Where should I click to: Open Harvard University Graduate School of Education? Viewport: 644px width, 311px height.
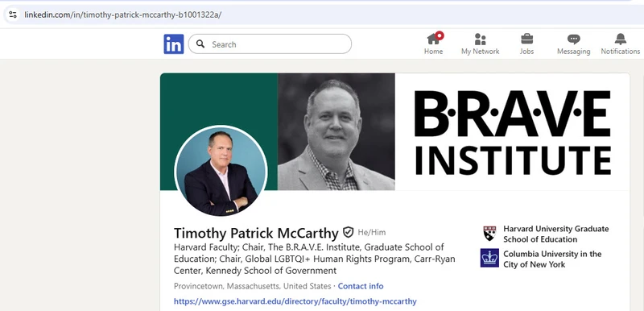point(556,234)
